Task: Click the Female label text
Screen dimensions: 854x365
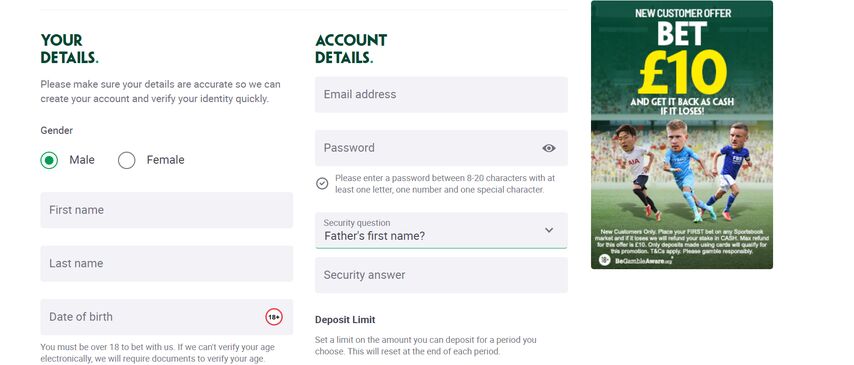Action: coord(166,160)
